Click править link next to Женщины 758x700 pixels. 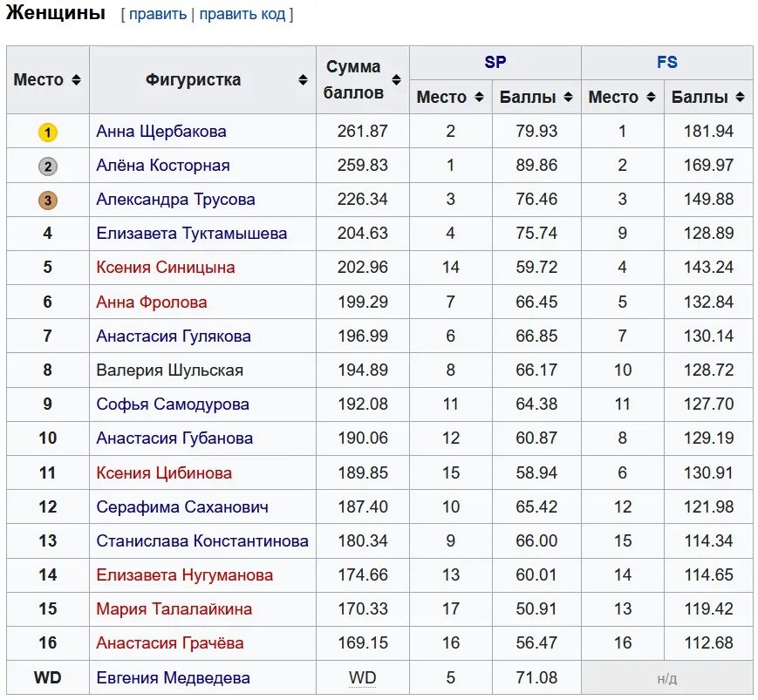(158, 14)
